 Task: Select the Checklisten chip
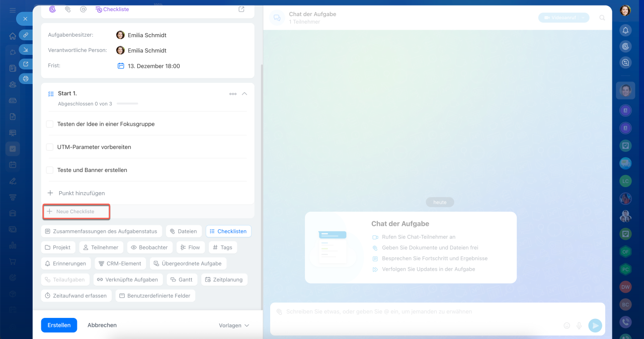pyautogui.click(x=228, y=231)
